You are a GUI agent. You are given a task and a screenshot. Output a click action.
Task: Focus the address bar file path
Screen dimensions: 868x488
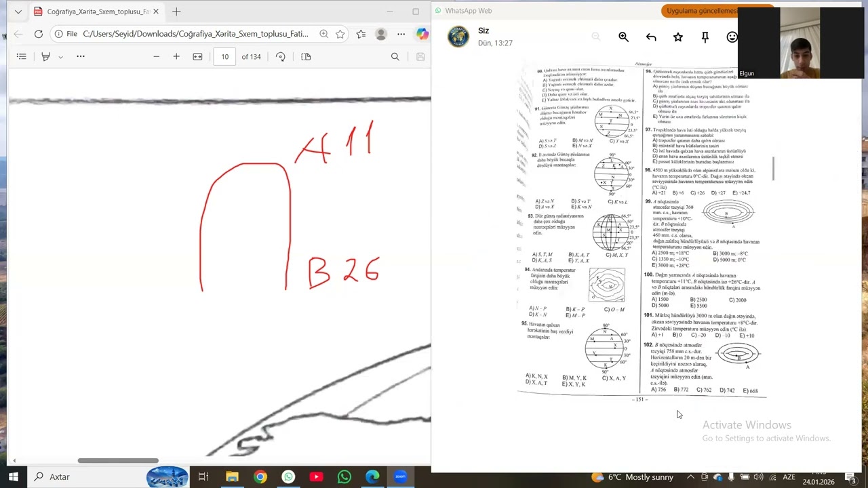point(195,34)
